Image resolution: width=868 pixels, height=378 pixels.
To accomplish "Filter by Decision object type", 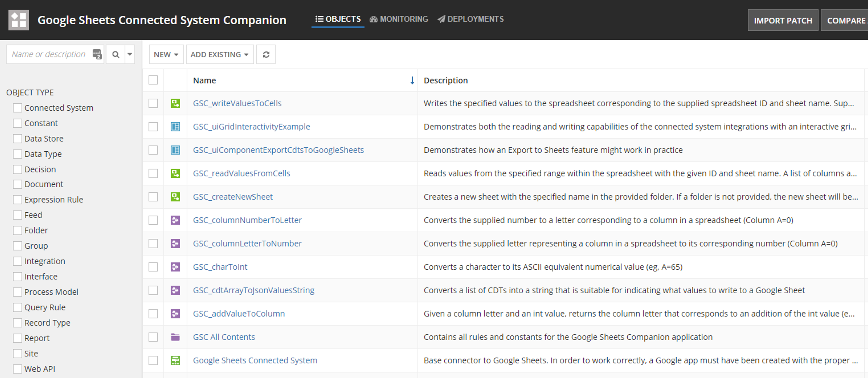I will [x=18, y=169].
